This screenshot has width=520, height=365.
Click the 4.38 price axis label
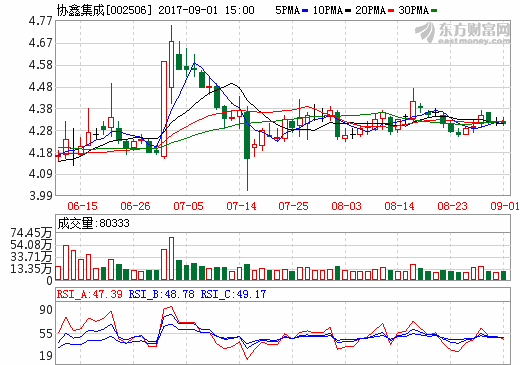(41, 109)
